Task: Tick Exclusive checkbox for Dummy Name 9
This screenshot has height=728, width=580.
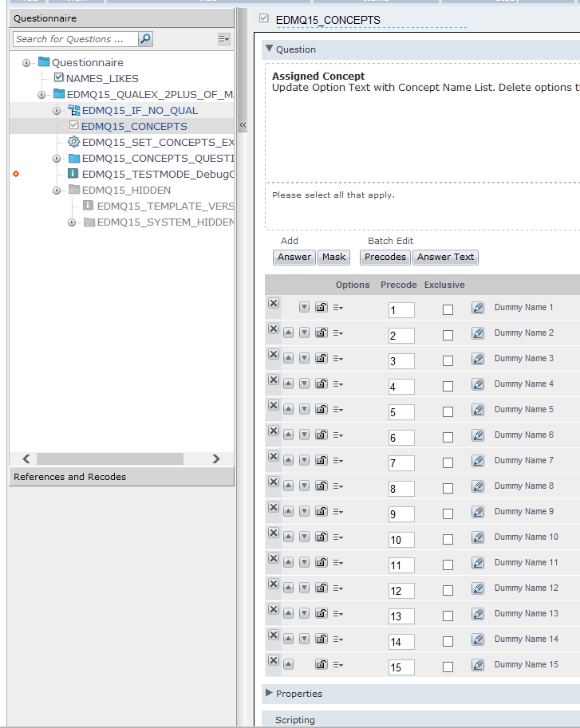Action: point(448,514)
